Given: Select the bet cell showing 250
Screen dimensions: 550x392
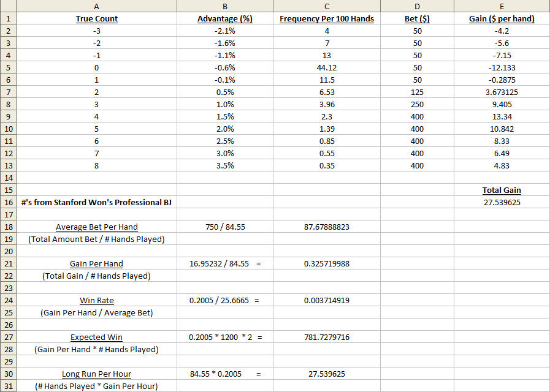Looking at the screenshot, I should click(417, 104).
